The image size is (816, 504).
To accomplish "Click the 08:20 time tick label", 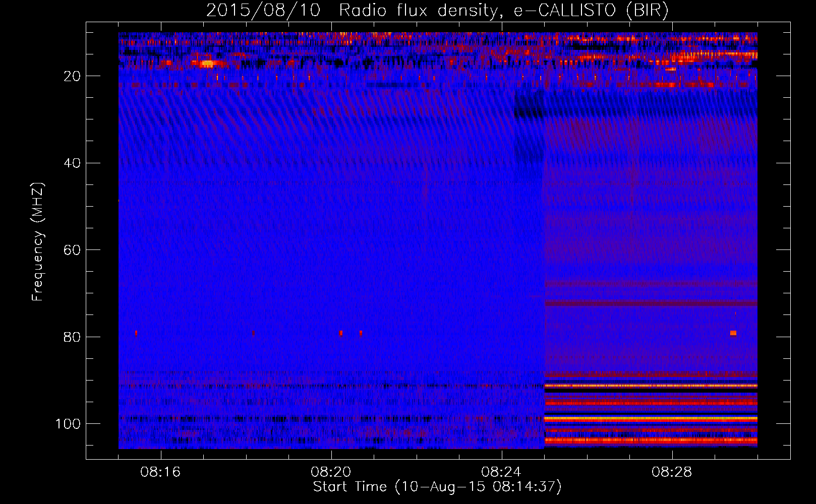I will (331, 472).
